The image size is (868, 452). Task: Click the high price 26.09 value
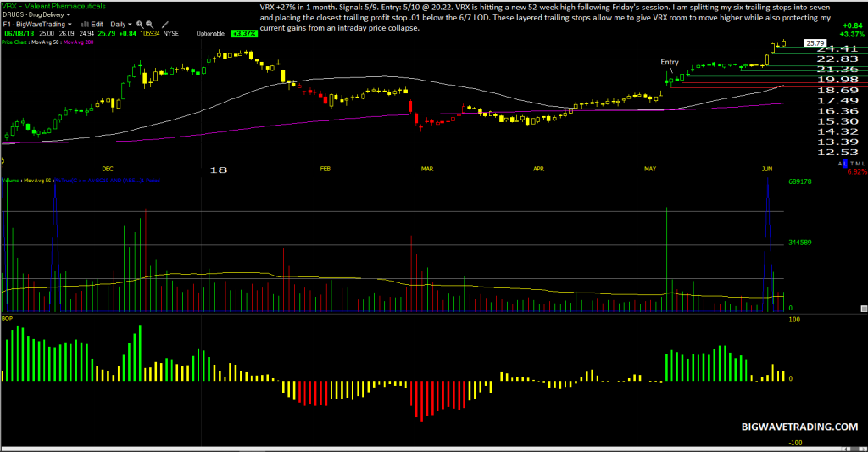pyautogui.click(x=66, y=34)
